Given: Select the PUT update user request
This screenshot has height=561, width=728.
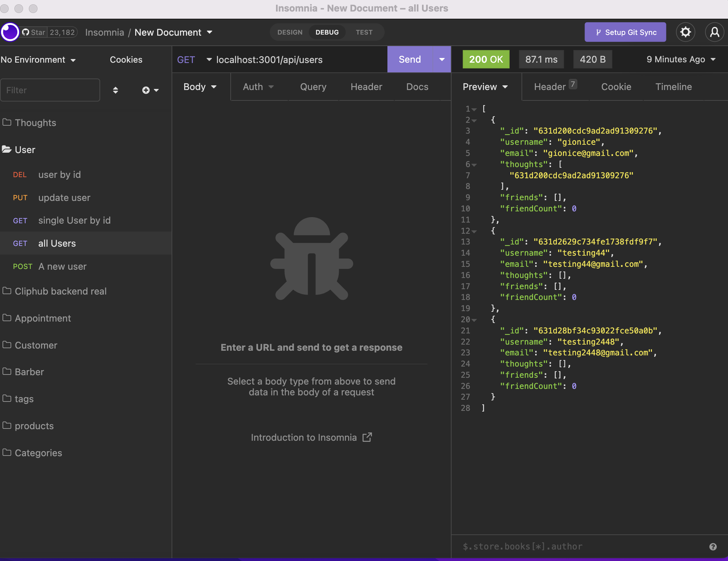Looking at the screenshot, I should (x=86, y=198).
